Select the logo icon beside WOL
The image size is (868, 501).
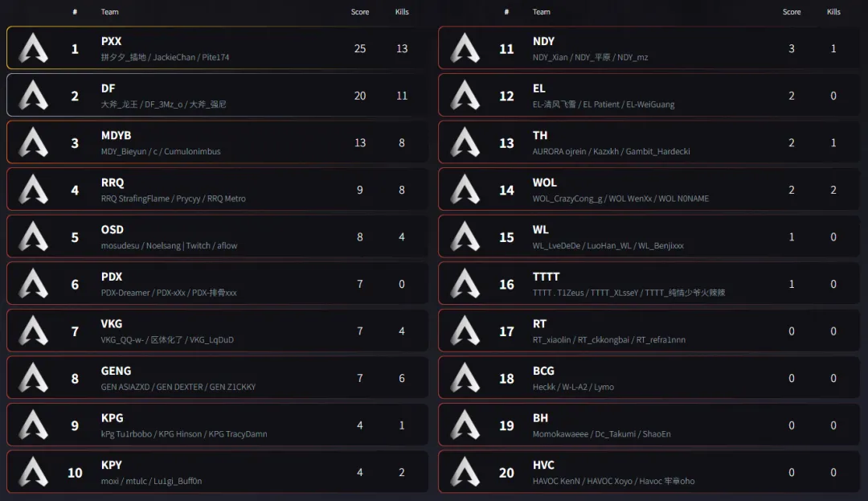pyautogui.click(x=465, y=190)
